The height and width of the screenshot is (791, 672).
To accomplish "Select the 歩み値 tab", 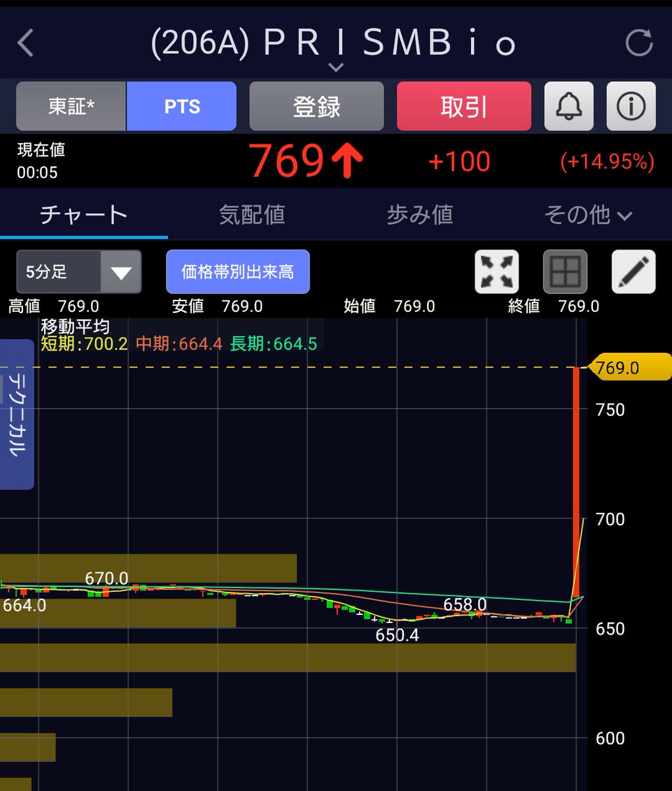I will click(x=420, y=215).
